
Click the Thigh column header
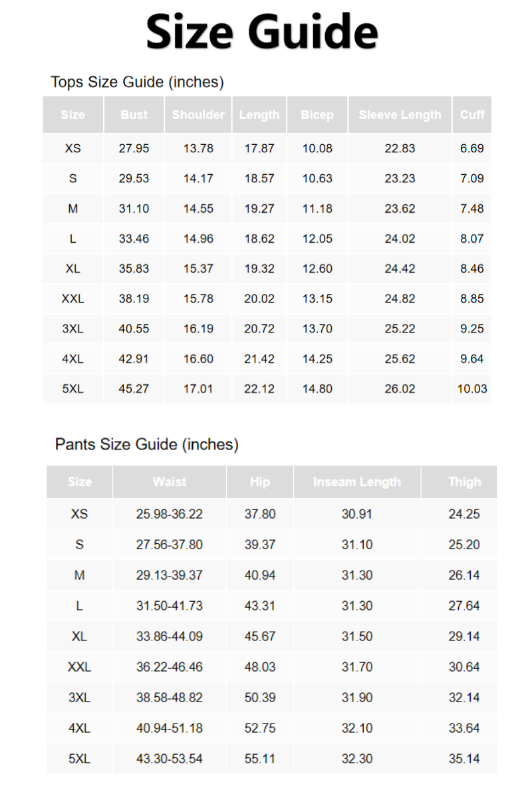click(464, 482)
